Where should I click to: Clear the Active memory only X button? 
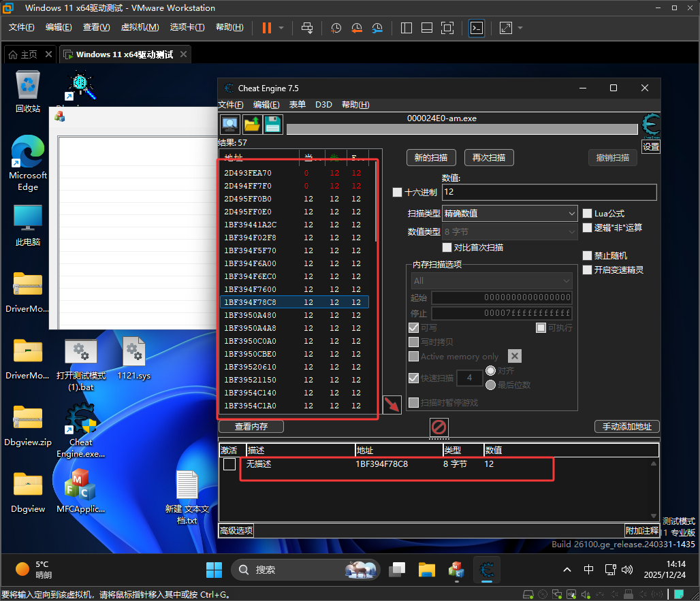coord(515,356)
